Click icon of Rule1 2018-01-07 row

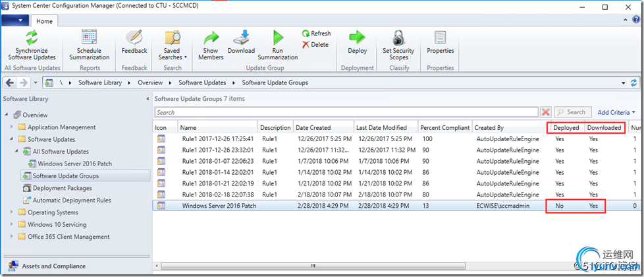[161, 162]
